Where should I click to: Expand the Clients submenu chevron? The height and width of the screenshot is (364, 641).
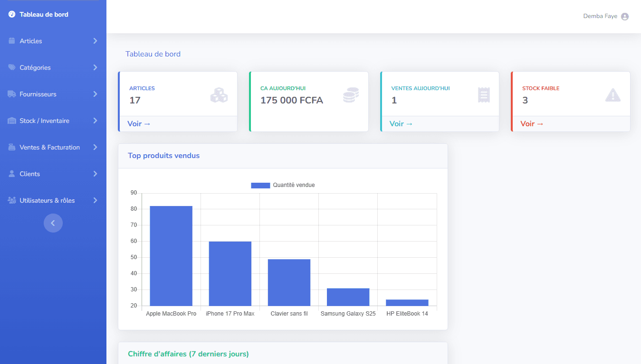point(95,174)
